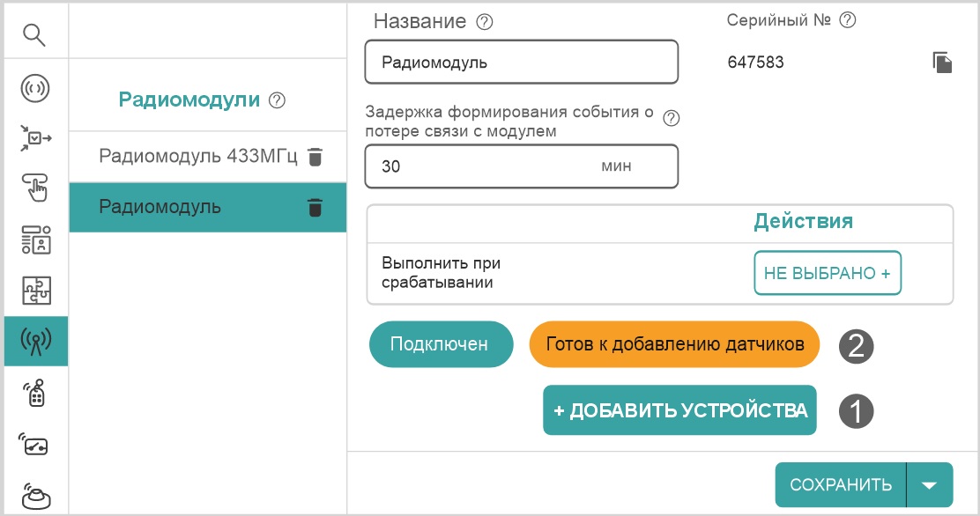980x516 pixels.
Task: Expand the СОХРАНИТЬ dropdown arrow
Action: (x=930, y=485)
